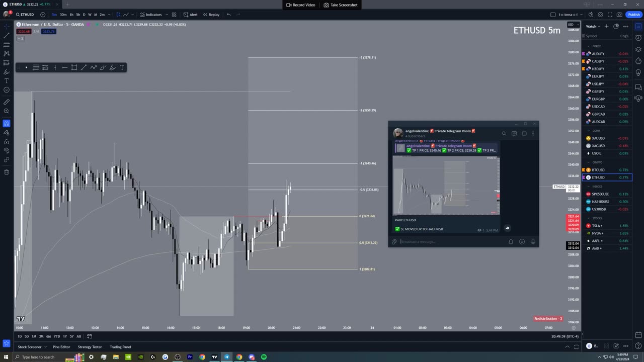This screenshot has width=644, height=362.
Task: Open the Indicators dialog
Action: click(151, 15)
